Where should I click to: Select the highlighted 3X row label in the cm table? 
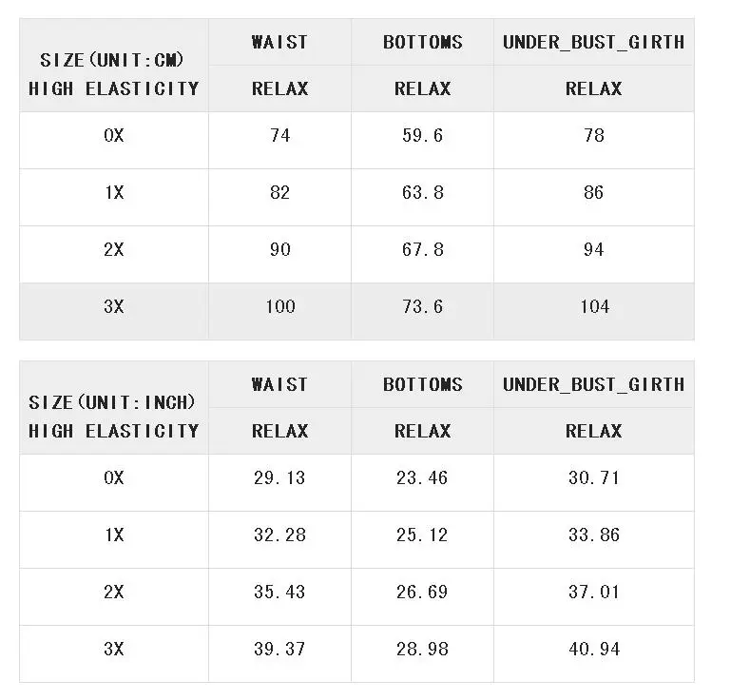tap(114, 306)
